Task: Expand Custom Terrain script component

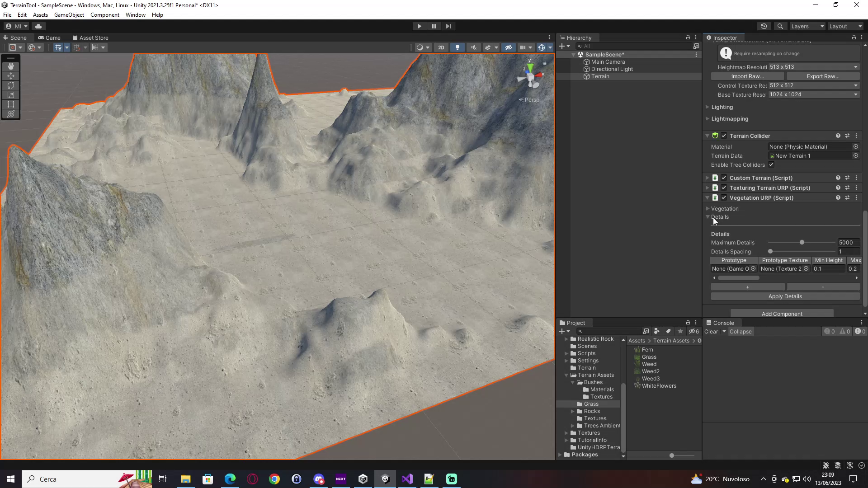Action: [x=708, y=178]
